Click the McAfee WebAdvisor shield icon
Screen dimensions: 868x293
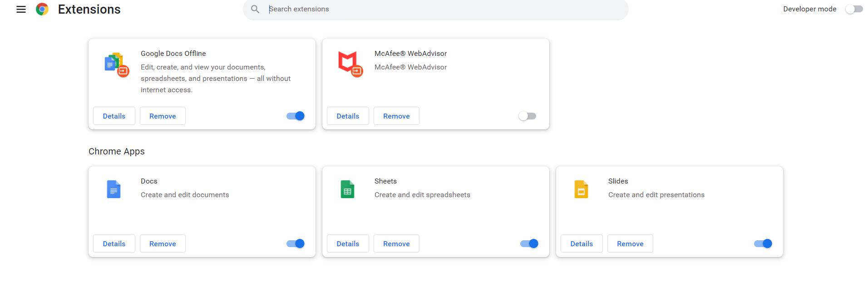(350, 64)
